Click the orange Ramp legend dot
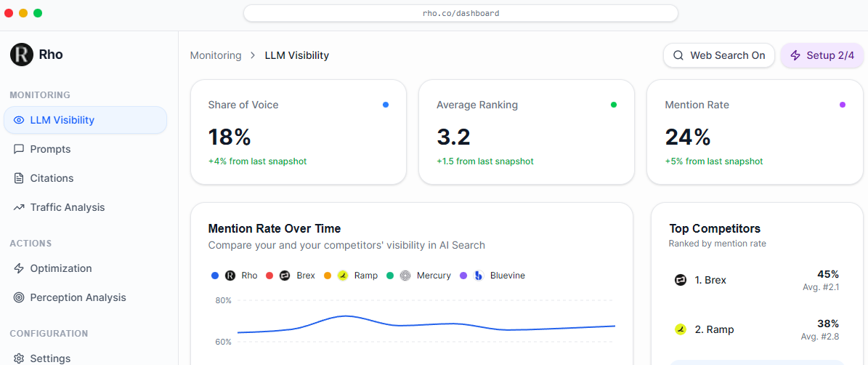The image size is (868, 365). tap(327, 276)
